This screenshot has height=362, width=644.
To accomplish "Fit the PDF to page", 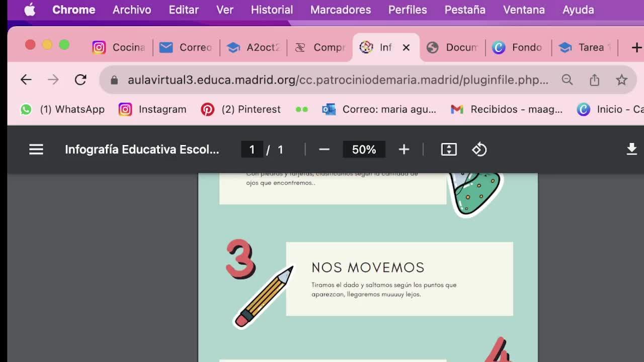I will click(449, 149).
